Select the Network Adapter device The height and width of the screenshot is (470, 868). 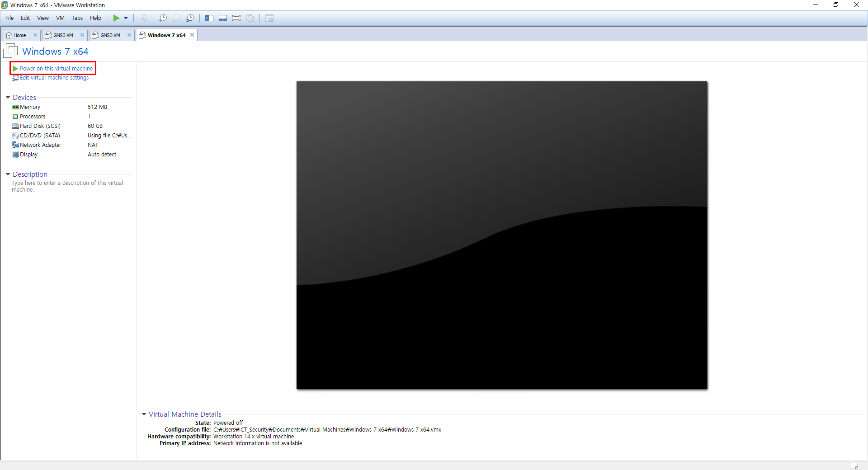pyautogui.click(x=71, y=145)
